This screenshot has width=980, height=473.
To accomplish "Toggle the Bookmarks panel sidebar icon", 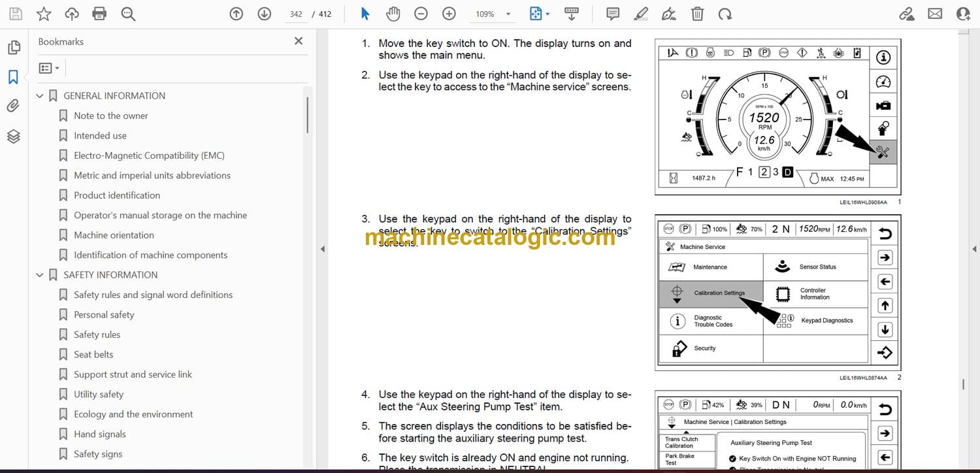I will (x=13, y=77).
